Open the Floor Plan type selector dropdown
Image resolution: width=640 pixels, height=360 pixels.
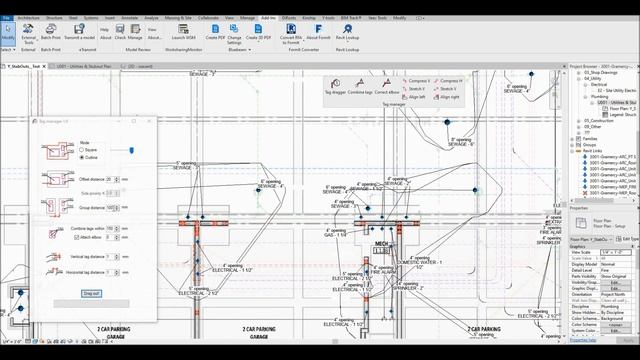591,239
